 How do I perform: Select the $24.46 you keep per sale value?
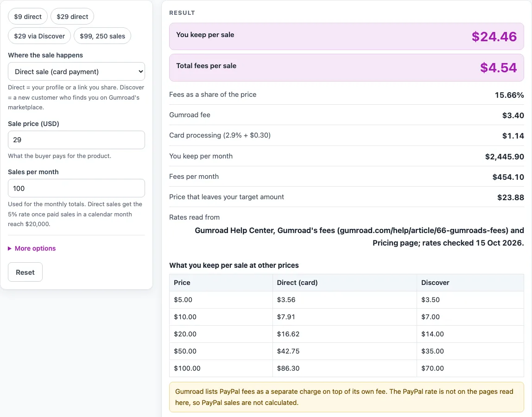494,37
